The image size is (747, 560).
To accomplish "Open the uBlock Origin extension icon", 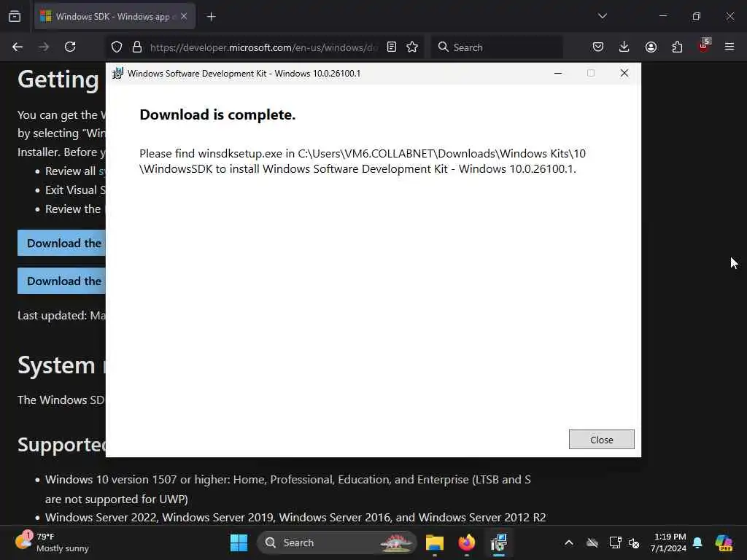I will [704, 46].
